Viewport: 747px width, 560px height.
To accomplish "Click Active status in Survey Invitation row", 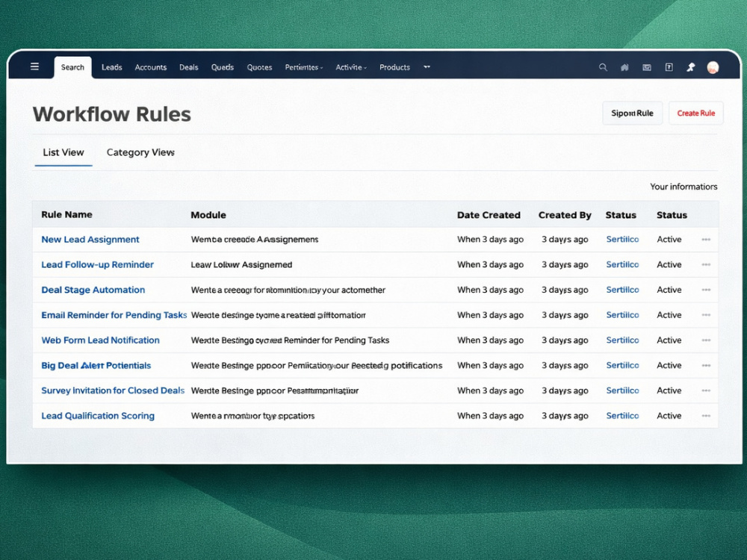I will 669,391.
